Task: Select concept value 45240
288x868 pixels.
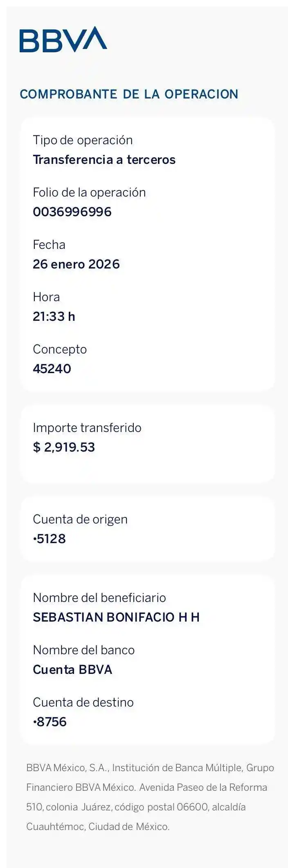Action: pyautogui.click(x=52, y=369)
